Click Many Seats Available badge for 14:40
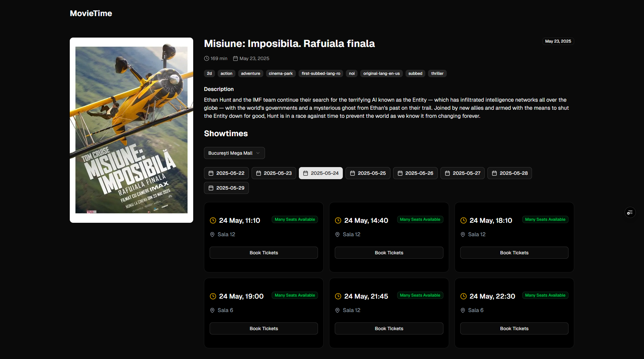This screenshot has height=359, width=644. coord(420,219)
